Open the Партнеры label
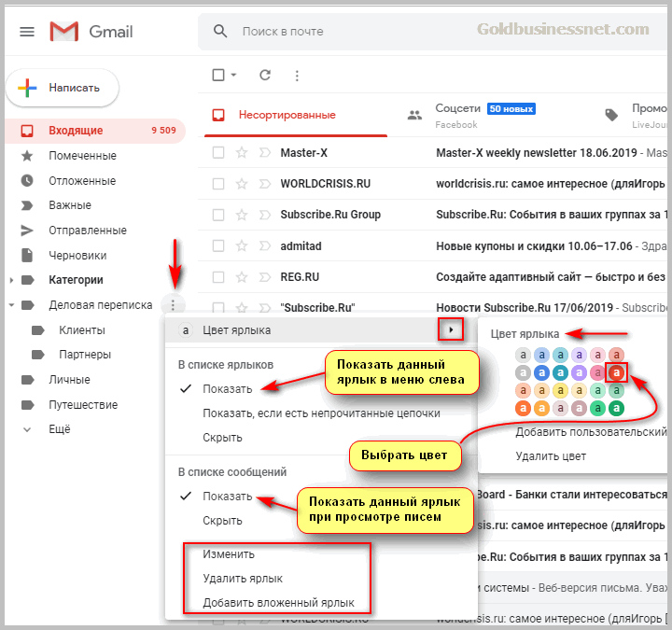 click(85, 355)
